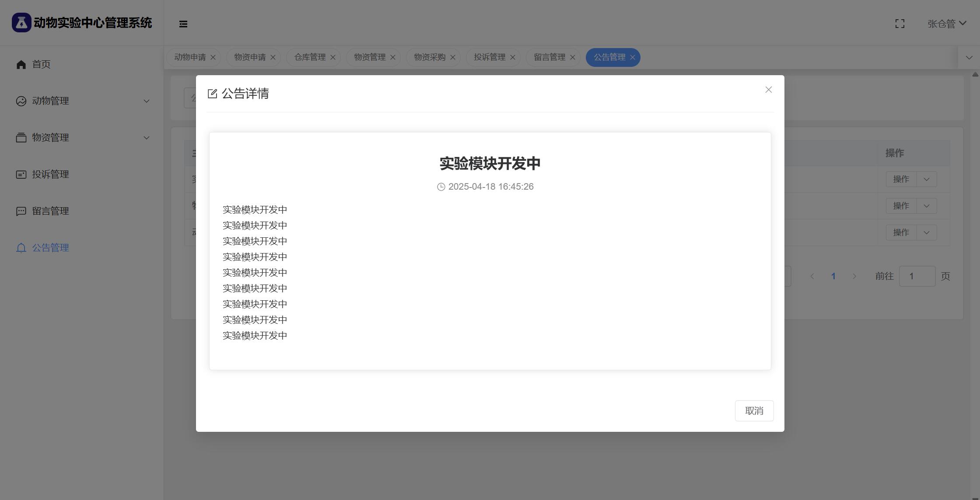
Task: Open the 张仓管 user dropdown
Action: (x=947, y=24)
